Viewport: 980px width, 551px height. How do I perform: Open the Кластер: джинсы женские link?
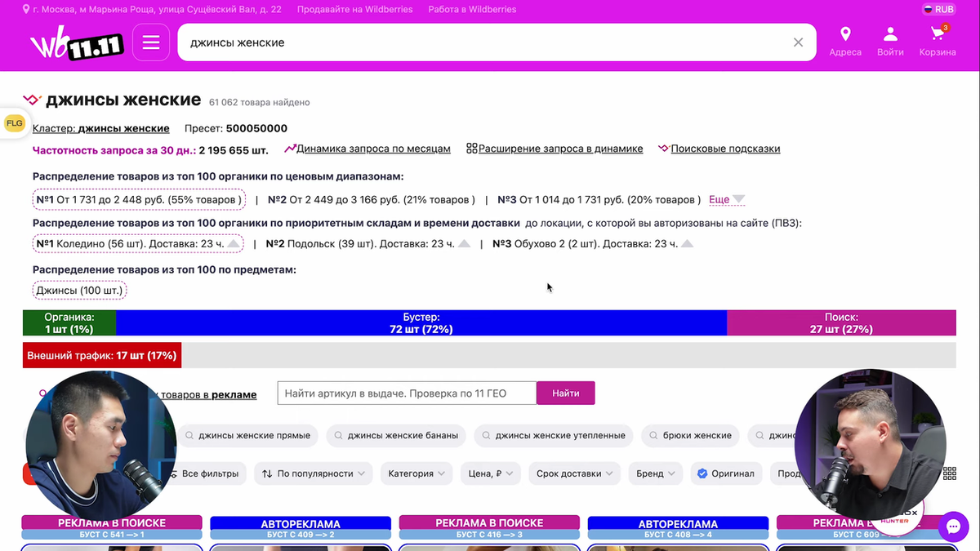(x=101, y=128)
